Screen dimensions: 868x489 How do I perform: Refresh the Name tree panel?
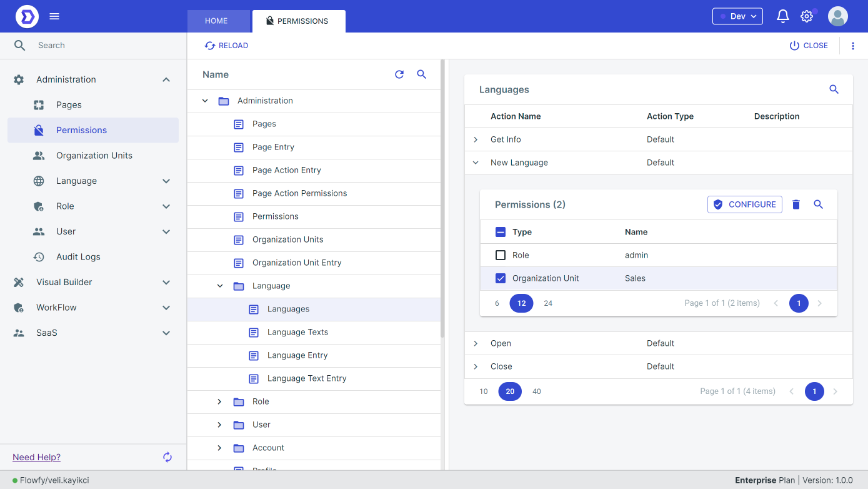[399, 74]
